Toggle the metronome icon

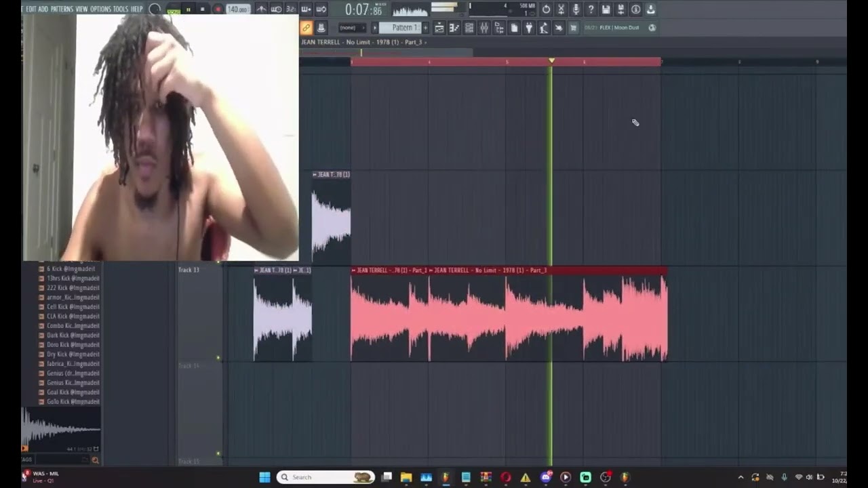pyautogui.click(x=261, y=9)
